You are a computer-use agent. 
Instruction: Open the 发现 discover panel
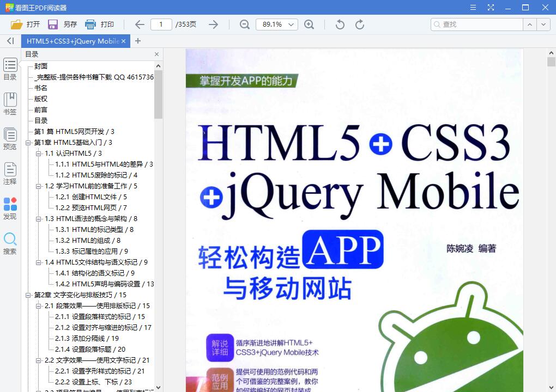10,209
